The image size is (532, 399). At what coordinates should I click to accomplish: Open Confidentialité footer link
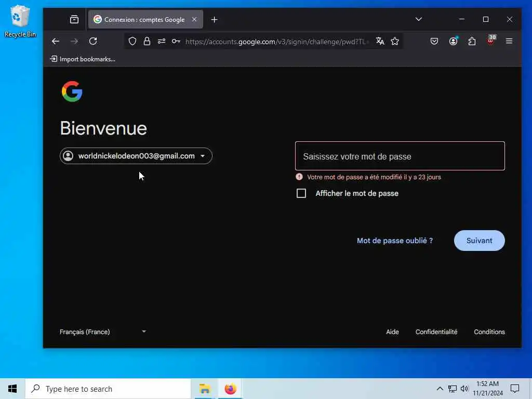[x=436, y=332]
